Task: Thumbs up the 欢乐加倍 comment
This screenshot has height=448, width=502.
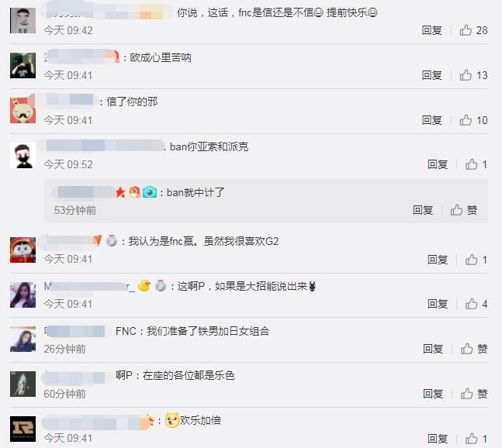Action: tap(471, 439)
